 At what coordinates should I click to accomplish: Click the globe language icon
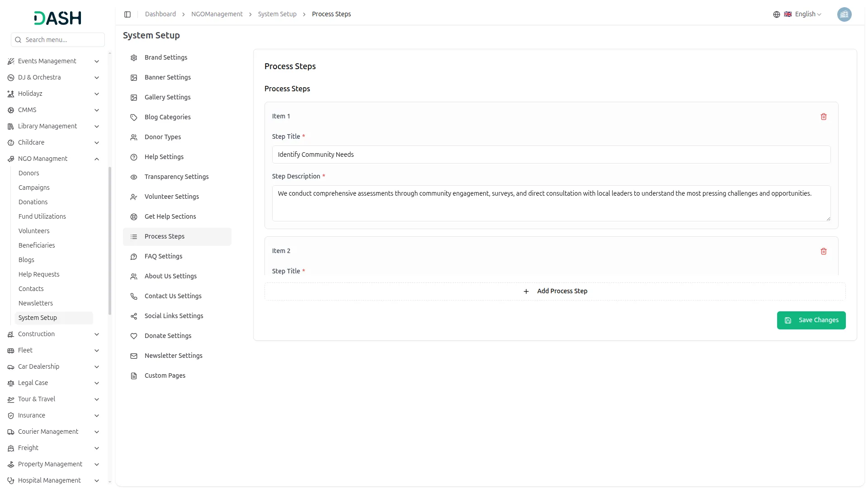tap(776, 14)
